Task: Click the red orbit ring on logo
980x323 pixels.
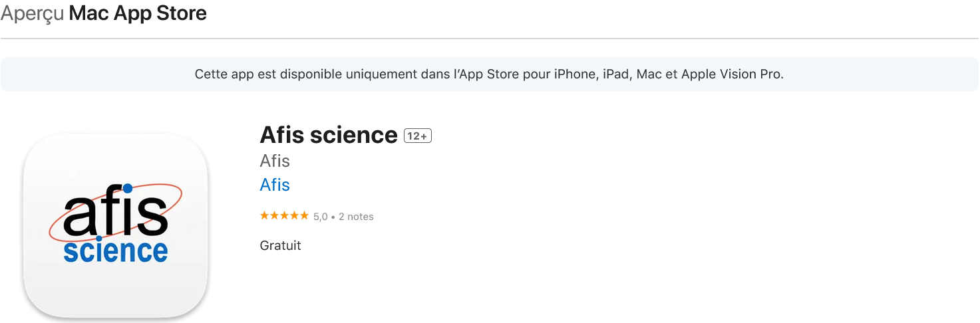Action: tap(115, 213)
